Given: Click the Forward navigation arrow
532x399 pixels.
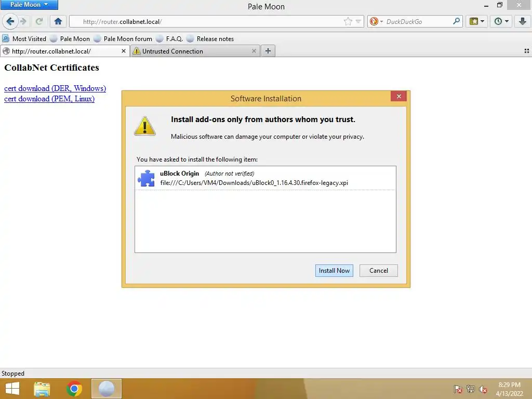Looking at the screenshot, I should click(23, 21).
